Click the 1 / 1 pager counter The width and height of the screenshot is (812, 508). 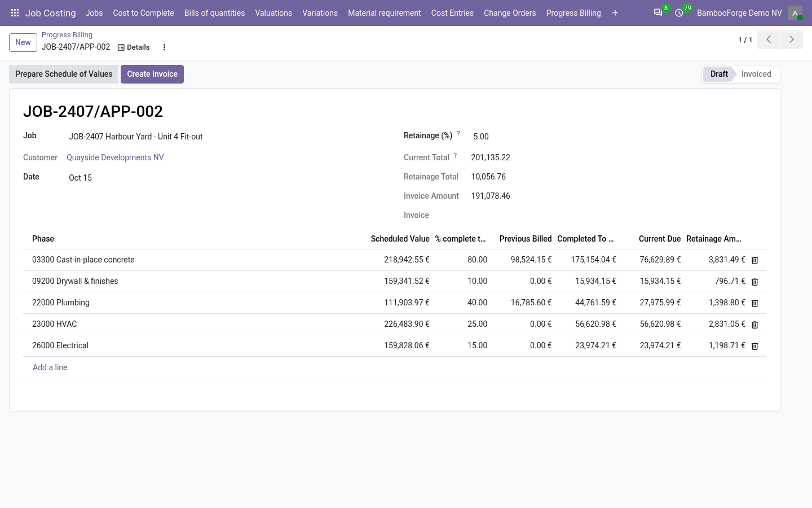[x=745, y=40]
